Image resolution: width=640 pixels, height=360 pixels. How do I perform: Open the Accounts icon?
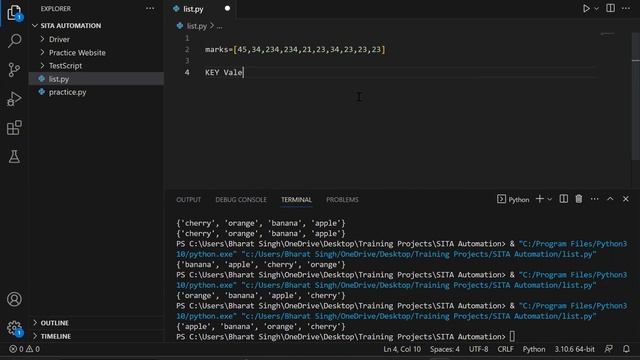tap(14, 299)
